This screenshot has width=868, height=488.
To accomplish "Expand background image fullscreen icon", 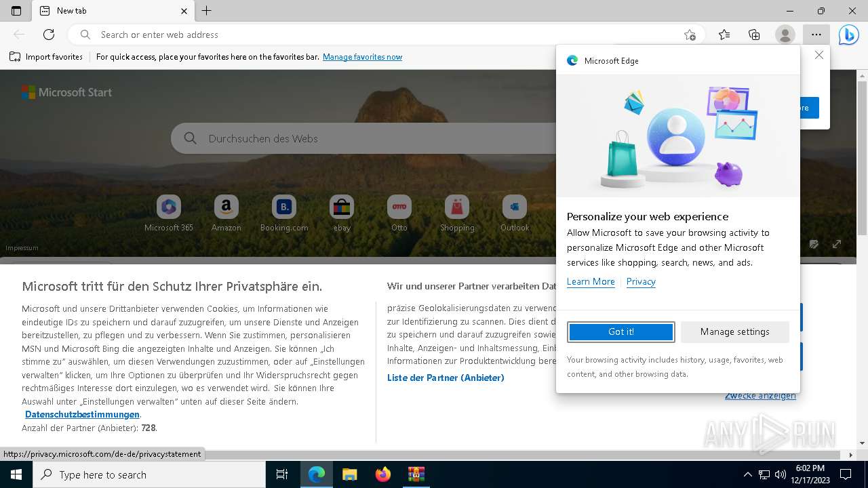I will (x=837, y=244).
